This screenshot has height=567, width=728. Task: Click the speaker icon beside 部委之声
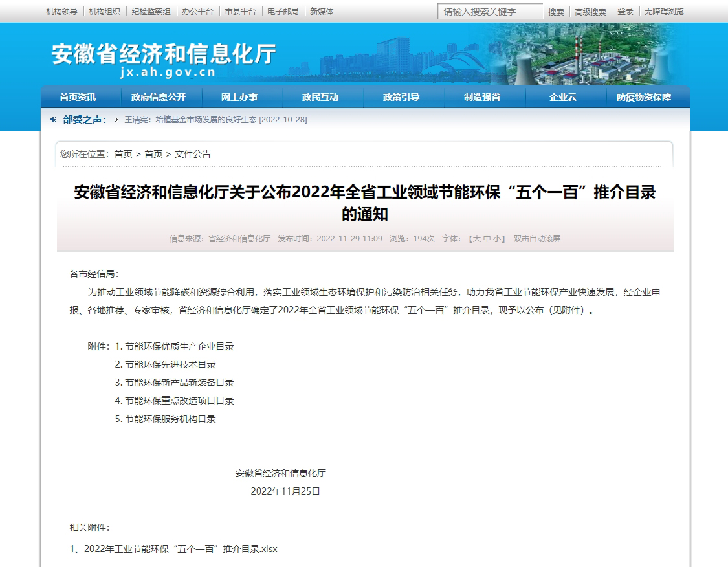click(x=53, y=120)
